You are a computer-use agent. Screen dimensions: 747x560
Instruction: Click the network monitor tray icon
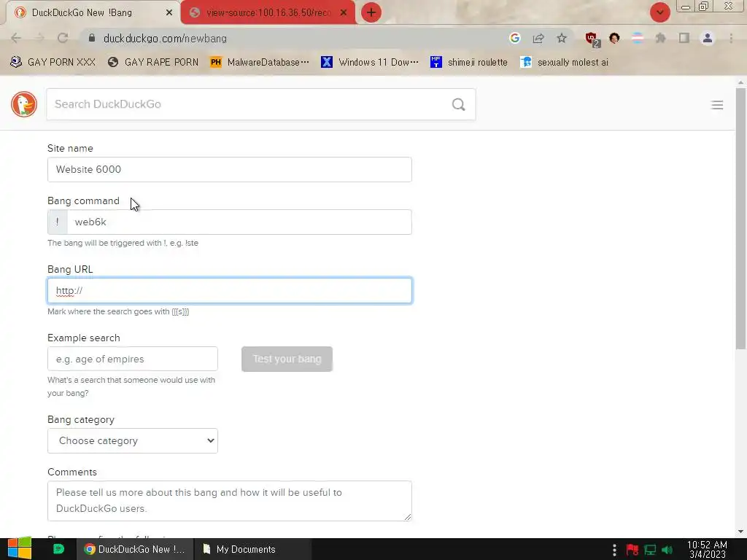point(650,550)
